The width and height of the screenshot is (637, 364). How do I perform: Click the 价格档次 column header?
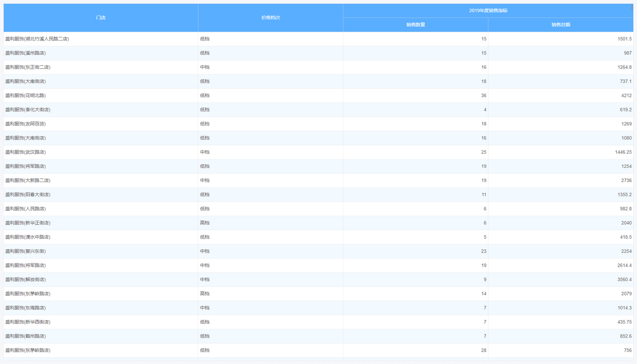pyautogui.click(x=270, y=18)
